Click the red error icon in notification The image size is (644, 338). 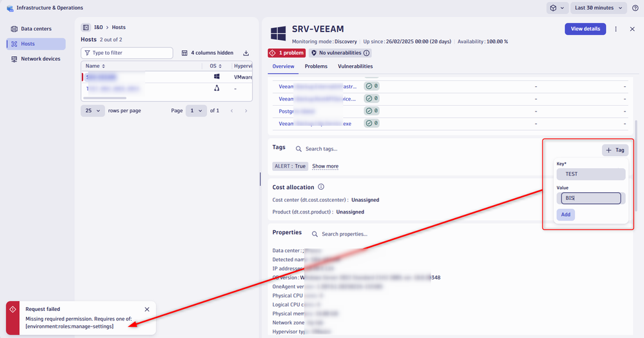point(13,309)
